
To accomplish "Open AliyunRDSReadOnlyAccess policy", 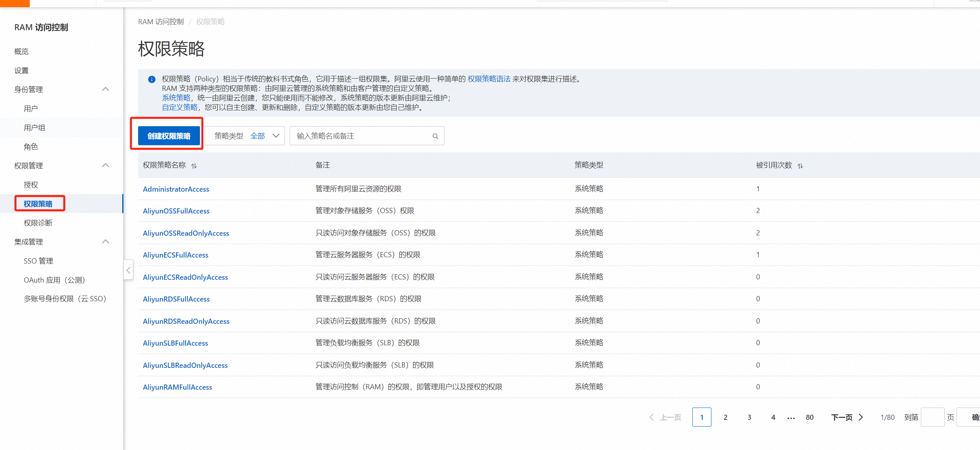I will click(x=186, y=321).
